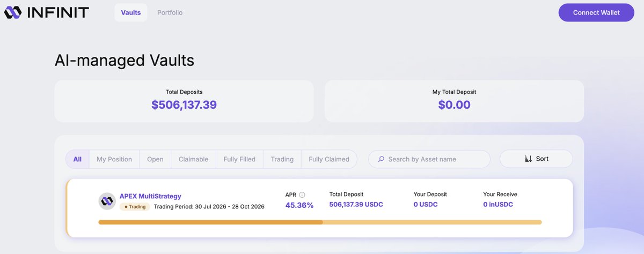Open the Portfolio tab
The width and height of the screenshot is (644, 254).
tap(170, 12)
